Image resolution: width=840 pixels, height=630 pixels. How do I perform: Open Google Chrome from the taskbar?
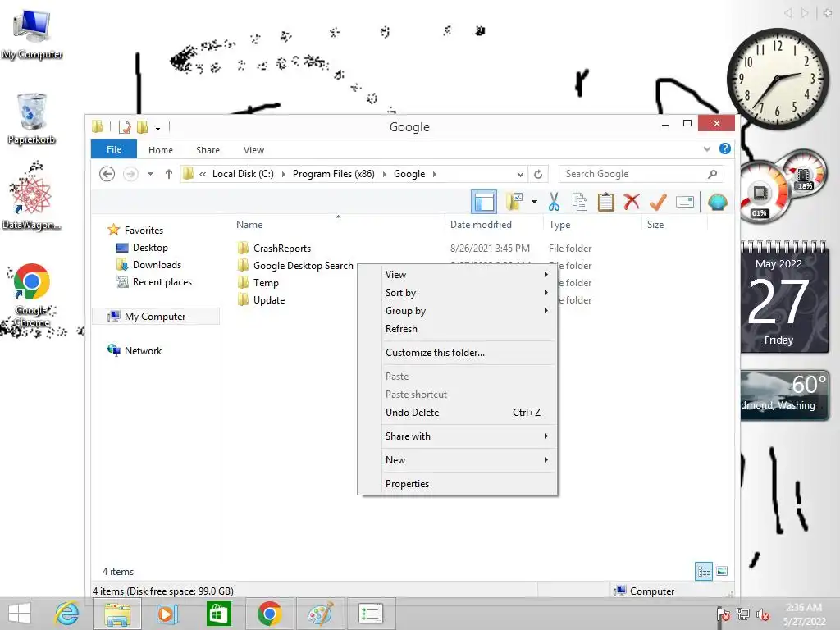269,614
